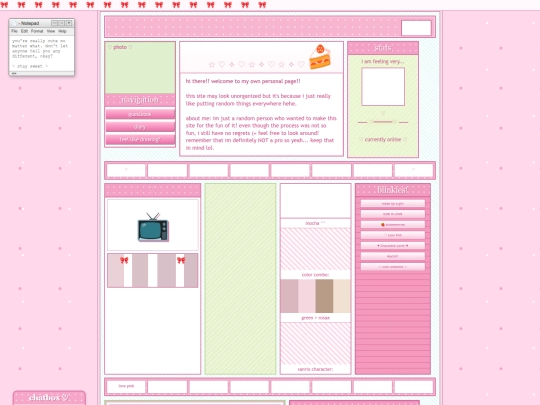Select the mocha brown color swatch

(x=324, y=296)
